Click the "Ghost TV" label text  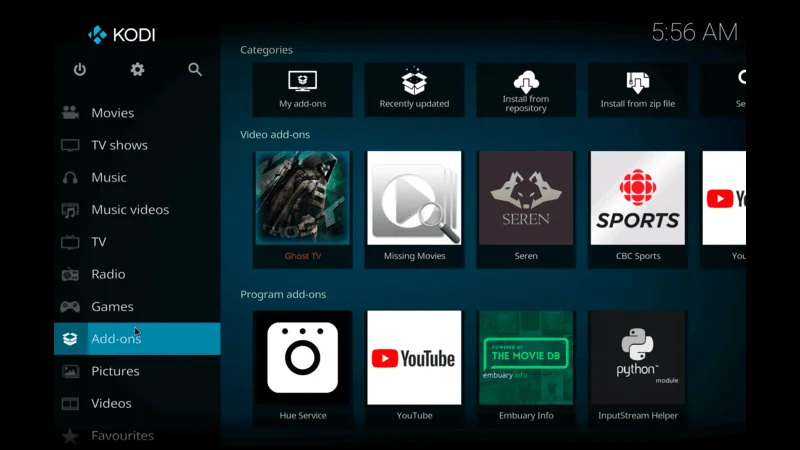click(x=303, y=256)
